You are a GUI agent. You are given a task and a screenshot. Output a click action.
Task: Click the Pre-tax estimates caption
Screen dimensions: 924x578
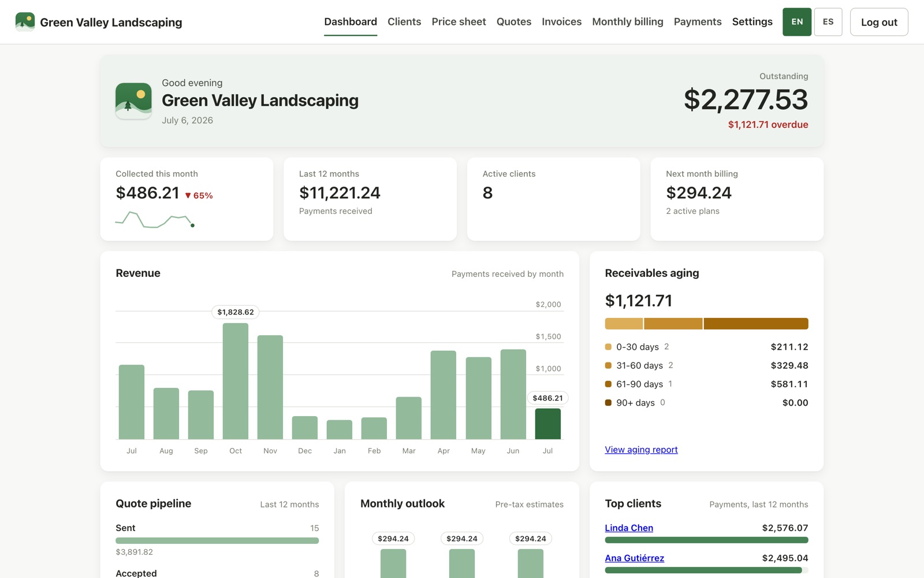[x=529, y=505]
